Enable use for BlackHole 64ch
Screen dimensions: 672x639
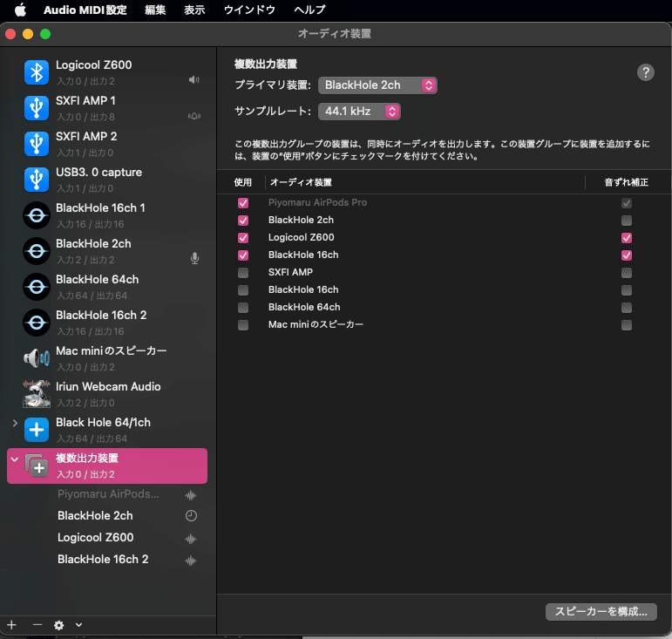[x=243, y=307]
